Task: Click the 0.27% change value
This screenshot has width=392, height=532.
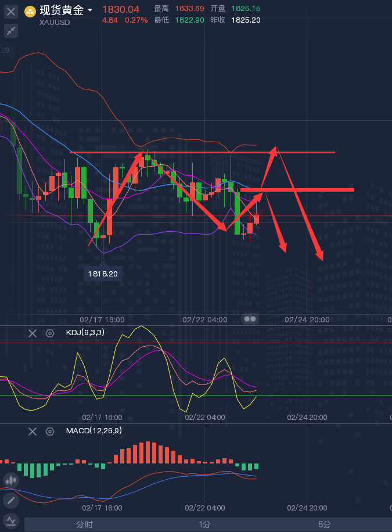Action: point(136,20)
